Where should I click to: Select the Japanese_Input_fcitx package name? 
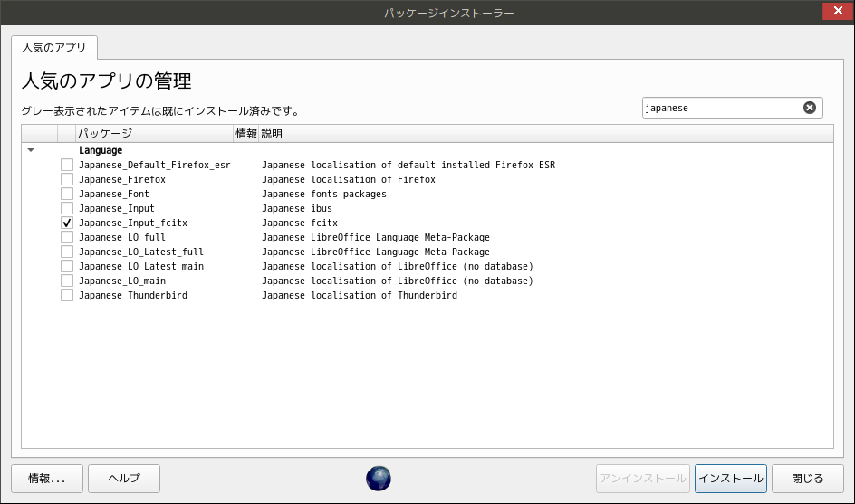click(x=133, y=223)
